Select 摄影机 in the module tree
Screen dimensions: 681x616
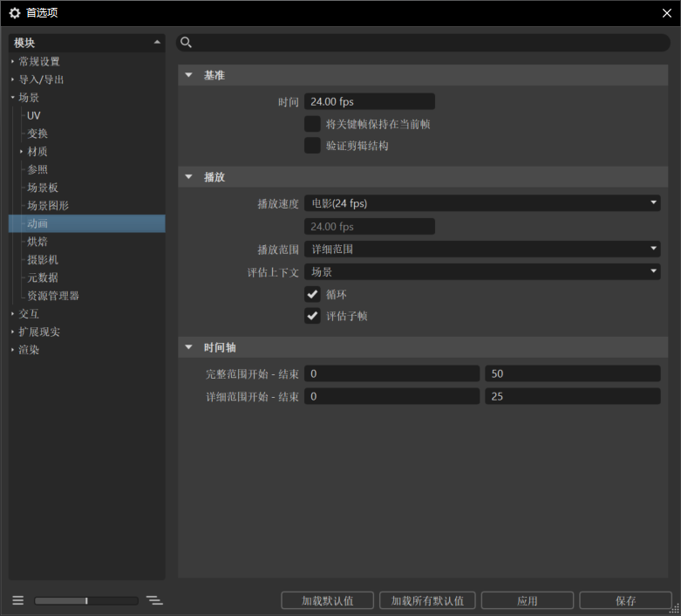(x=43, y=260)
